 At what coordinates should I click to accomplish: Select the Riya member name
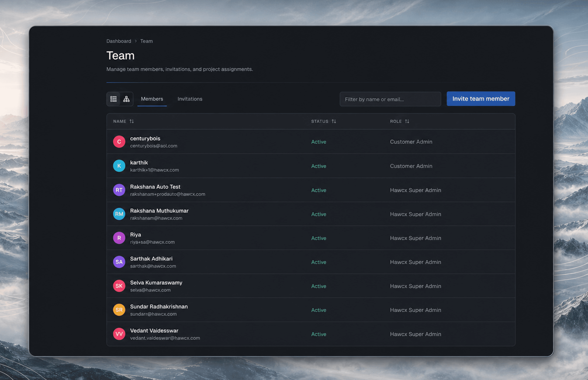[136, 235]
